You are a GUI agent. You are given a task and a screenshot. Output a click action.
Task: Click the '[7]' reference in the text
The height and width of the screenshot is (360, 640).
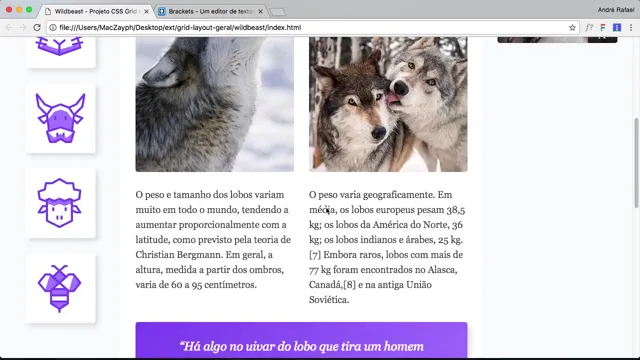(315, 255)
